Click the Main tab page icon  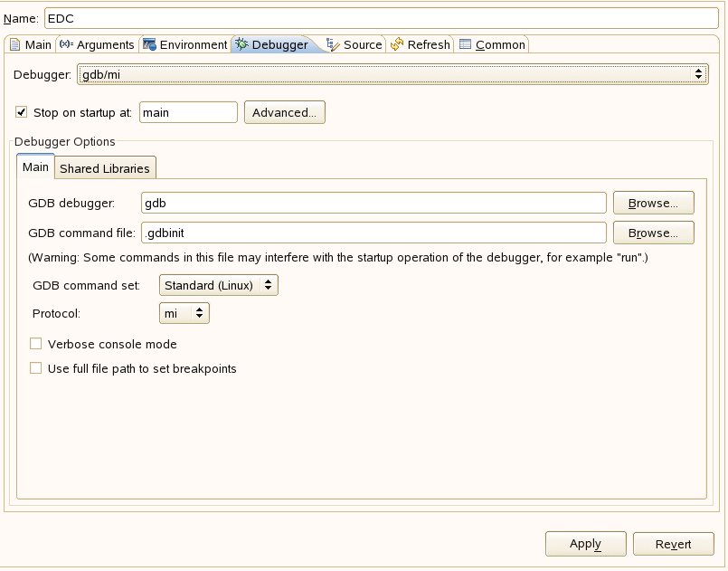tap(14, 44)
